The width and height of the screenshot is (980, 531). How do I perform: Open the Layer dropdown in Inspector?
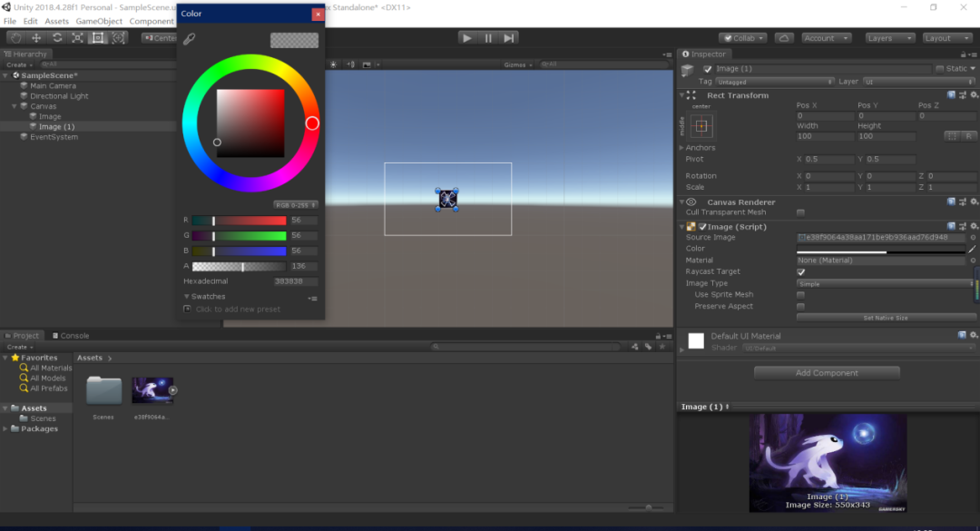coord(918,82)
